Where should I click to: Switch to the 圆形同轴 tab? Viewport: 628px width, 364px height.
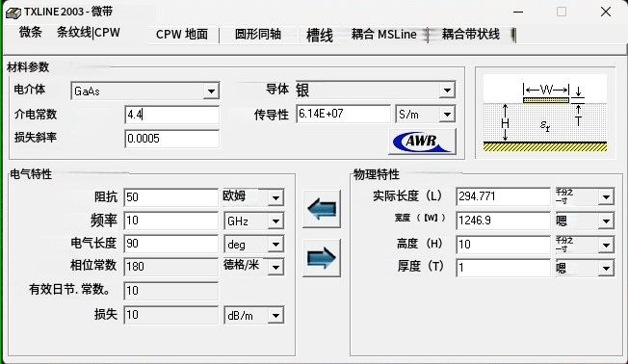coord(258,35)
